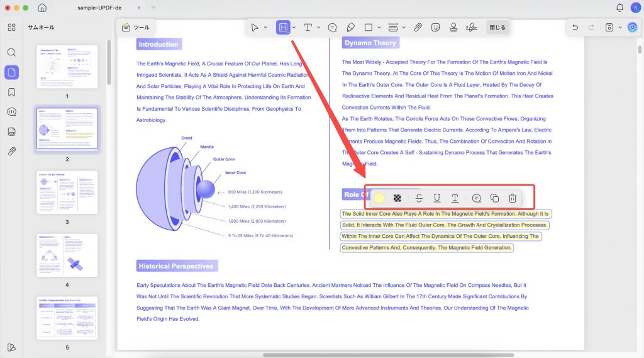The image size is (644, 358).
Task: Click the save document icon
Action: click(609, 27)
